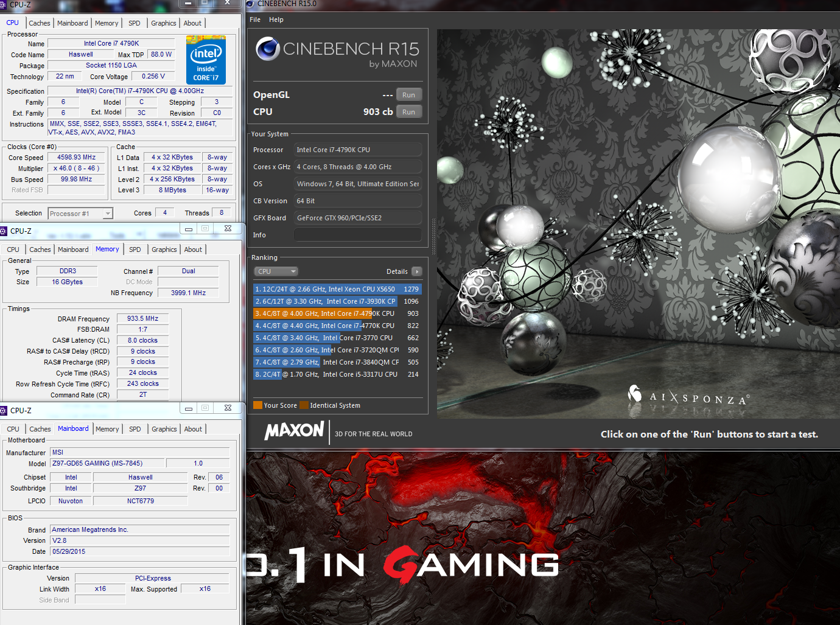The image size is (840, 625).
Task: Select ranking row Intel Core i7-3840QM
Action: coord(337,362)
